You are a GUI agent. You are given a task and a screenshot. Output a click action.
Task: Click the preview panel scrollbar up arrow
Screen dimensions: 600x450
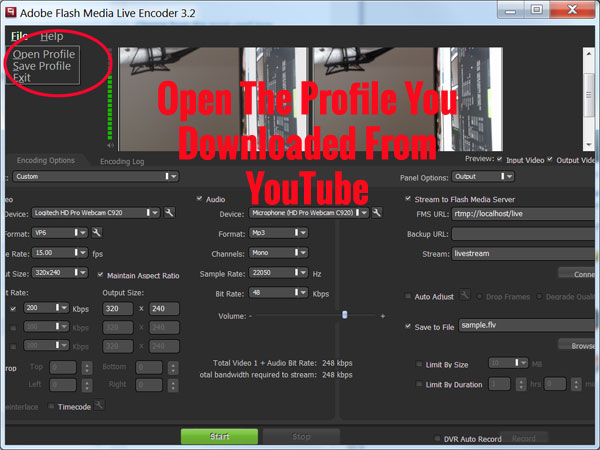[589, 54]
